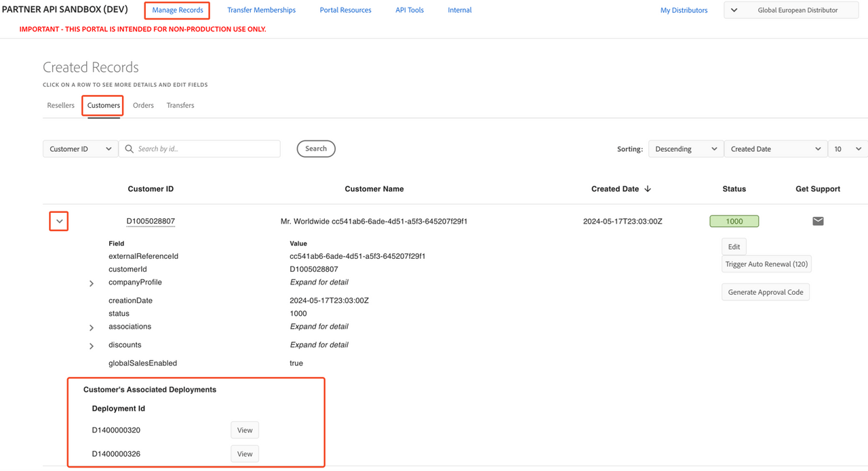This screenshot has width=868, height=471.
Task: Click Trigger Auto Renewal (120) button
Action: (x=766, y=264)
